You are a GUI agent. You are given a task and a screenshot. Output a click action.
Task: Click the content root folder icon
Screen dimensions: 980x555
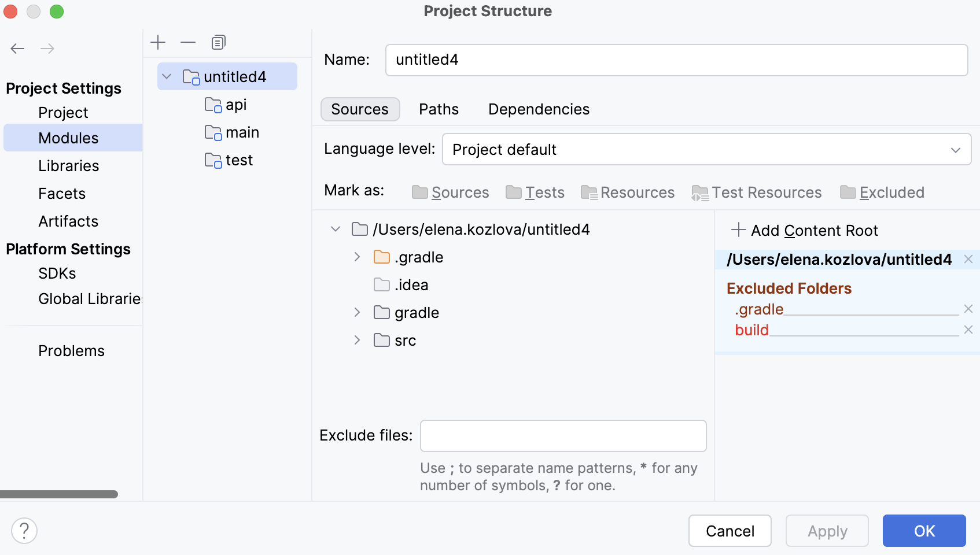click(x=360, y=230)
